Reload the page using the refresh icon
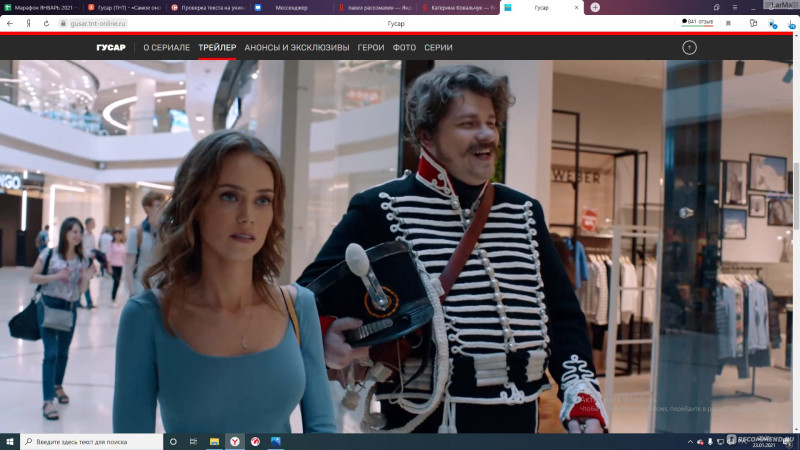This screenshot has height=450, width=800. 46,22
